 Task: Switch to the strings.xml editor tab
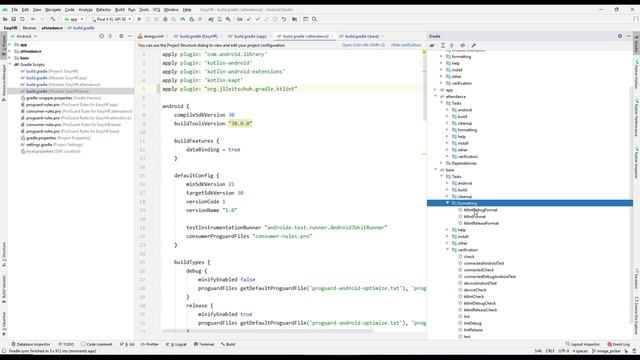click(151, 36)
